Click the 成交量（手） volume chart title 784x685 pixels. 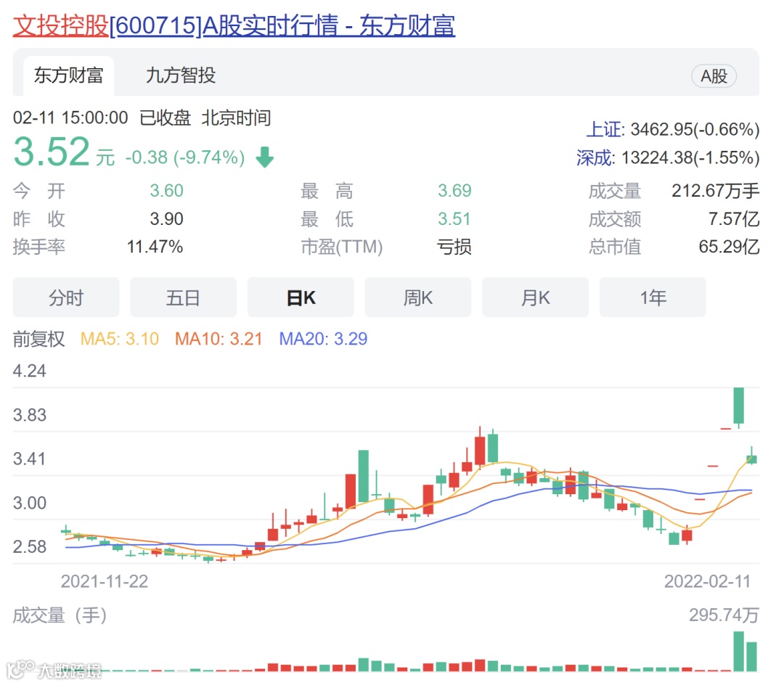click(x=60, y=615)
